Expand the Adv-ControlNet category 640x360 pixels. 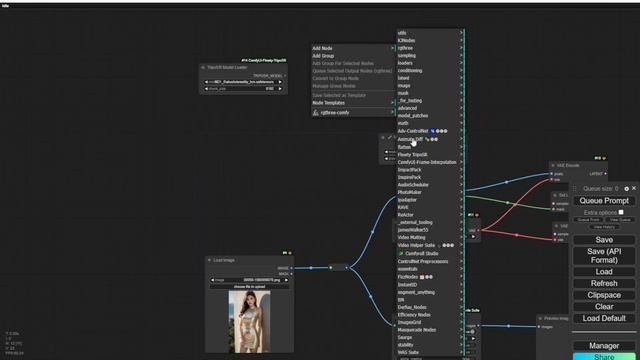pos(430,131)
